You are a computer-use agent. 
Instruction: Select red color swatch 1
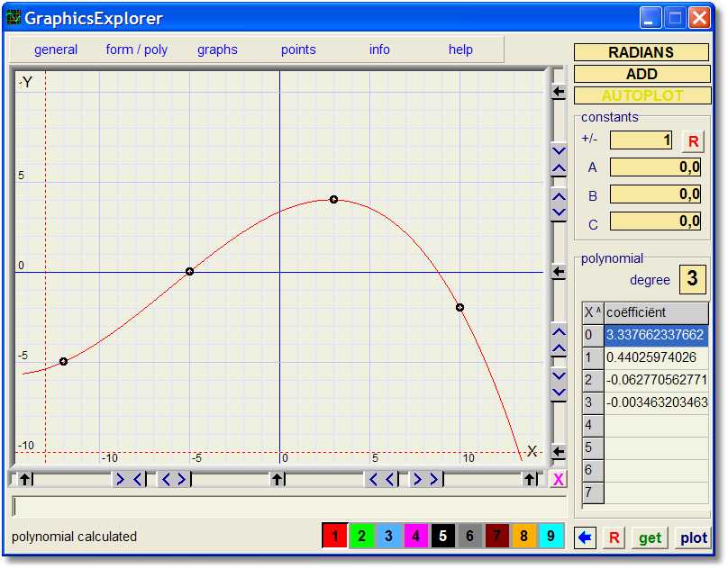(x=335, y=536)
